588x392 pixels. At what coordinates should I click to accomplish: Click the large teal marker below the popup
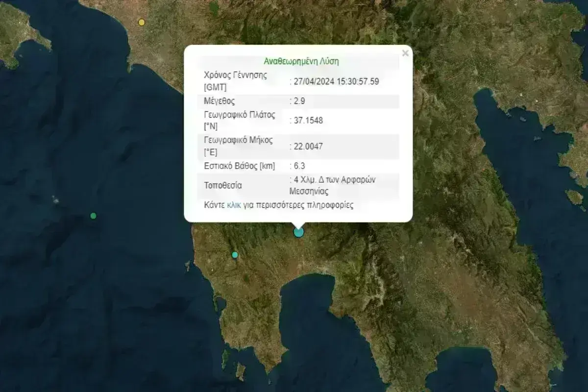point(298,232)
